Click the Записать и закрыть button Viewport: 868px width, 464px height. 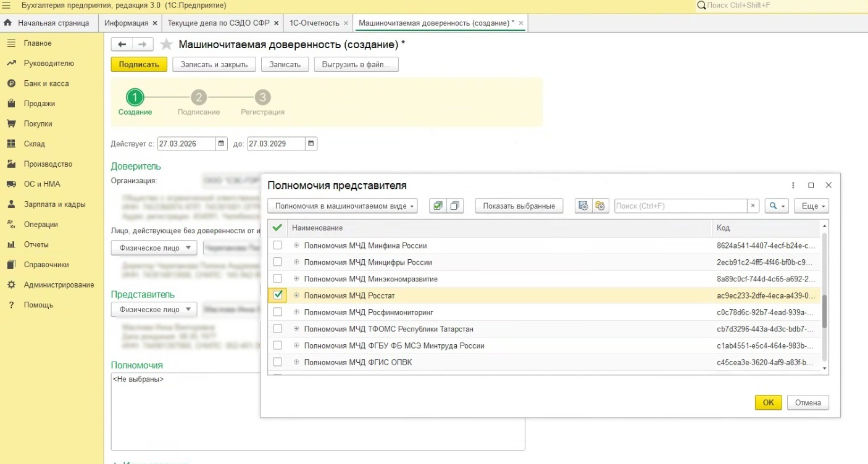[x=214, y=65]
